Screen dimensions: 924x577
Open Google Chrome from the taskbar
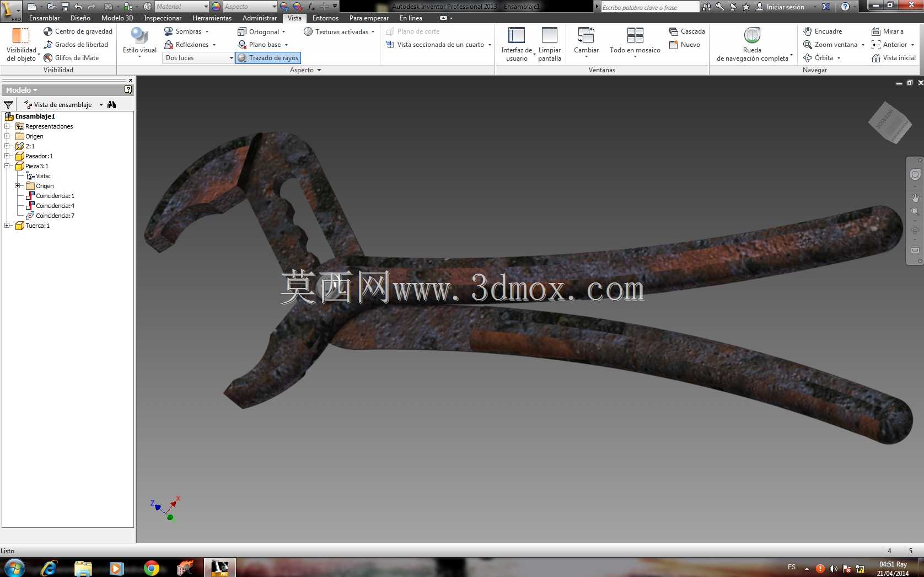(151, 568)
